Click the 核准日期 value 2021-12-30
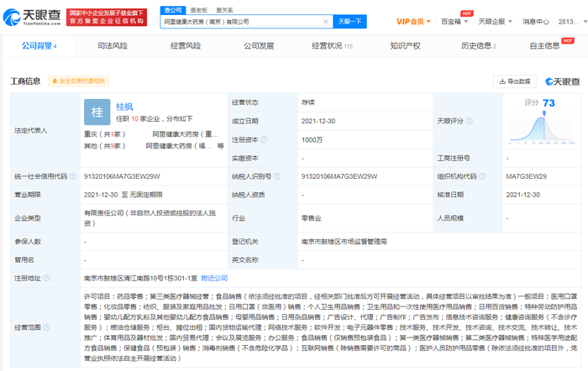The image size is (588, 371). pos(522,195)
